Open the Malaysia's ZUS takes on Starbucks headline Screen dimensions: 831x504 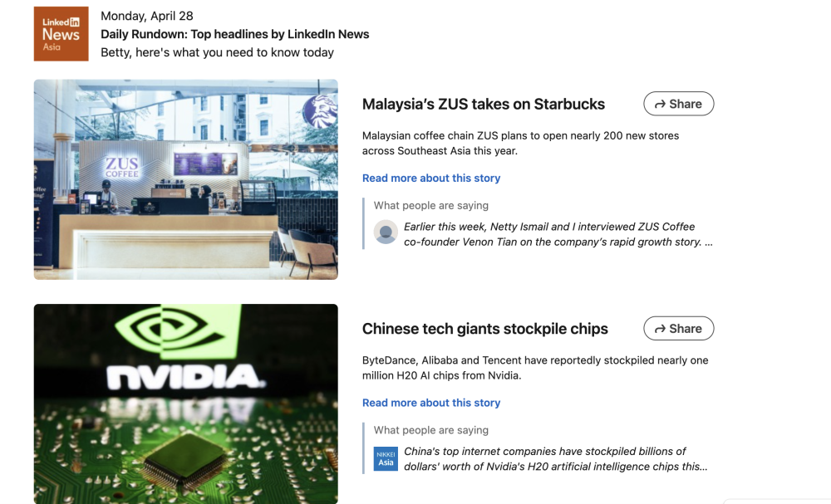click(x=484, y=105)
